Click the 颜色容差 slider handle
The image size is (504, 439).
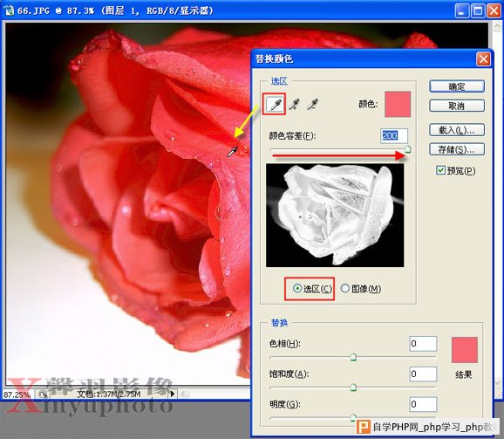click(x=407, y=149)
